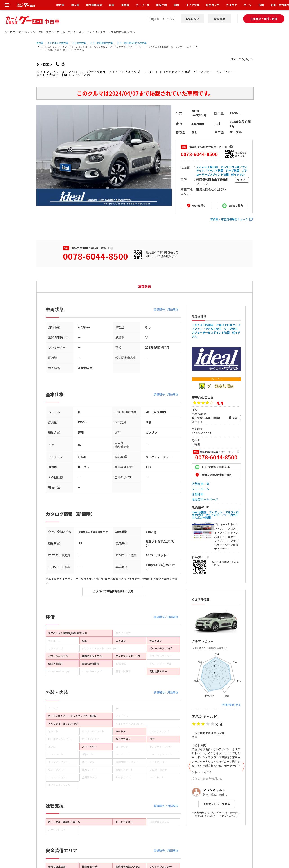Click the 車両詳細 tab header
Image resolution: width=289 pixels, height=868 pixels.
pos(144,286)
